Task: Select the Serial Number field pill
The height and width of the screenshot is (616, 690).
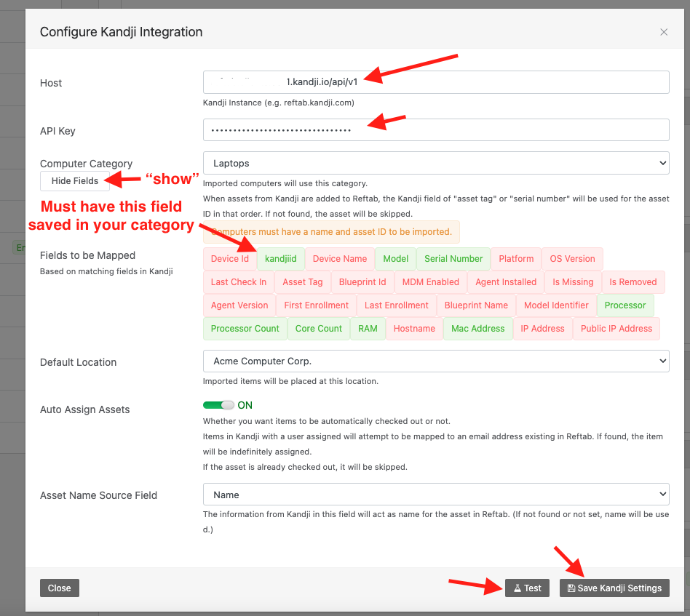Action: click(x=453, y=258)
